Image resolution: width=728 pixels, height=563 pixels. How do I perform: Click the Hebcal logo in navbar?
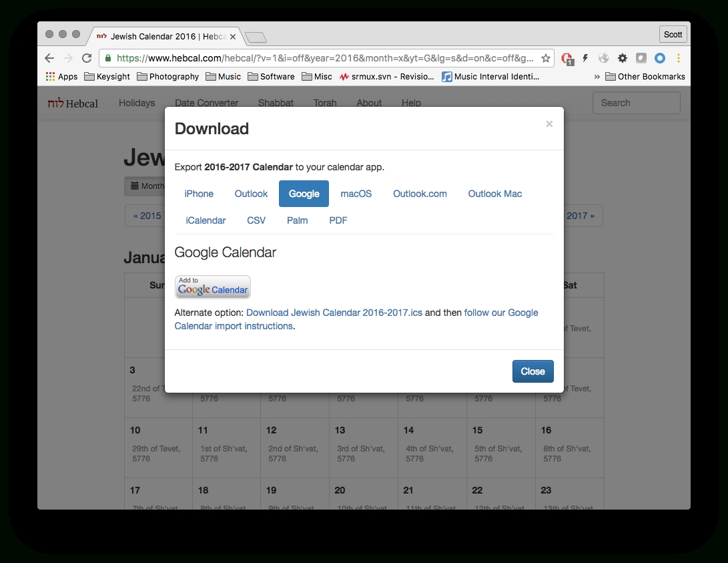pyautogui.click(x=73, y=103)
